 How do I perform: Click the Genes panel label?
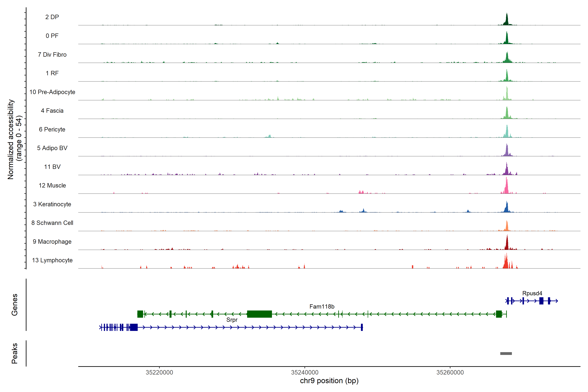pyautogui.click(x=15, y=305)
